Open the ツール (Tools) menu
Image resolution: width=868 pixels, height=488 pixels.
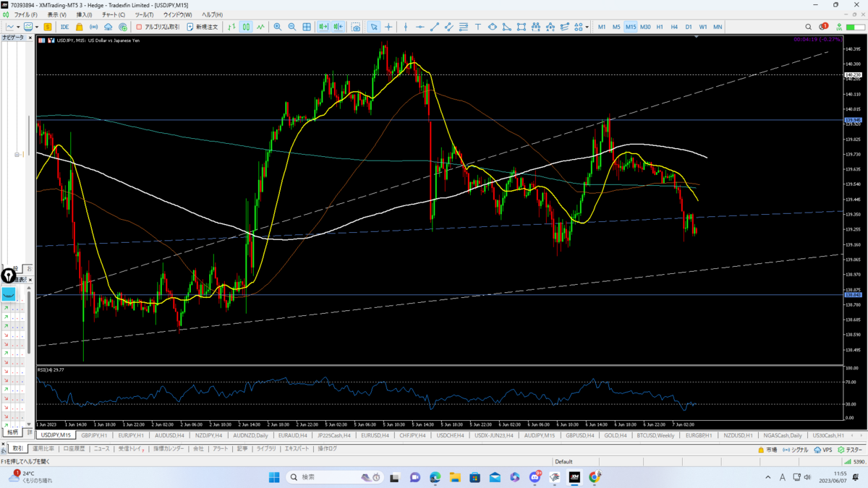tap(144, 14)
